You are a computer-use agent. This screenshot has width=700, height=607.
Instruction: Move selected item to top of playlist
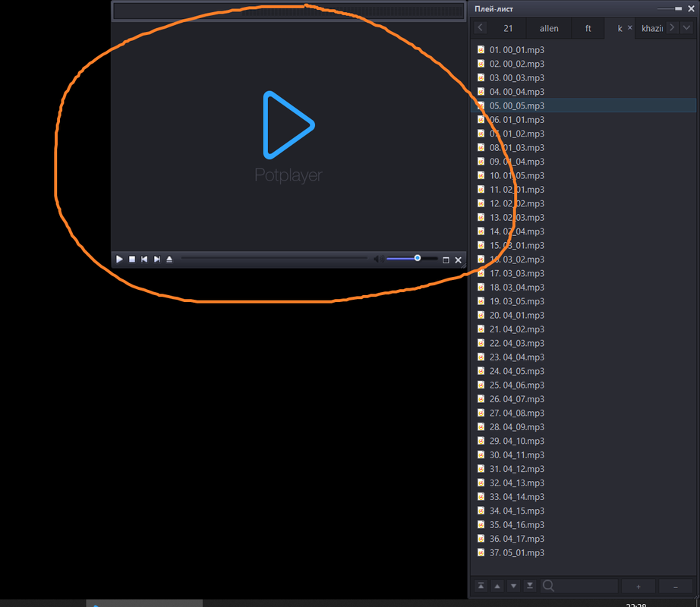pyautogui.click(x=481, y=586)
